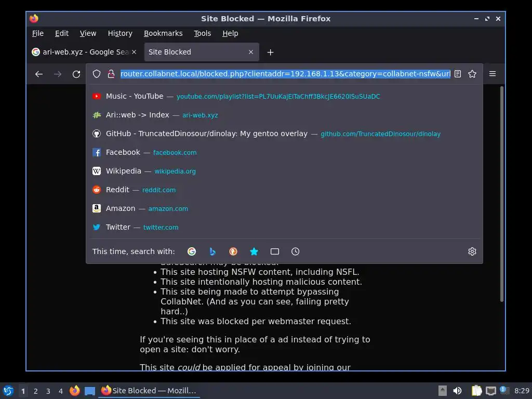This screenshot has height=399, width=532.
Task: Activate the Site Blocked Mozilla taskbar entry
Action: [149, 391]
